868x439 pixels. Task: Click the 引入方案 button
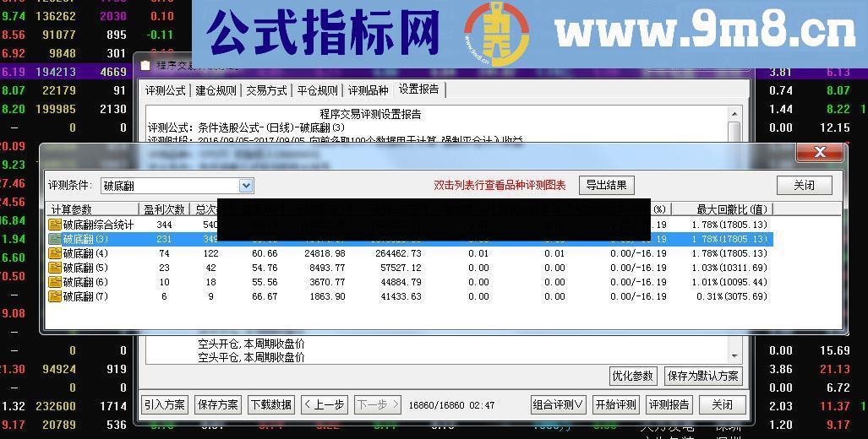point(165,404)
